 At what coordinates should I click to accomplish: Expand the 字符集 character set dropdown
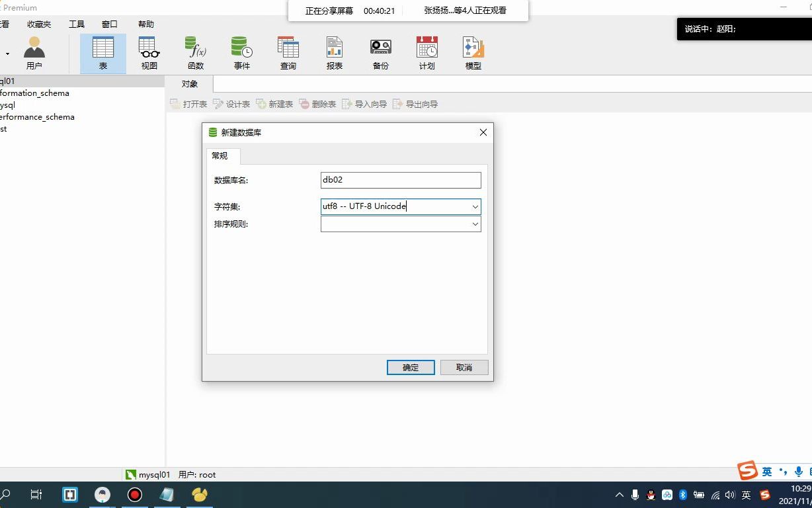tap(475, 206)
